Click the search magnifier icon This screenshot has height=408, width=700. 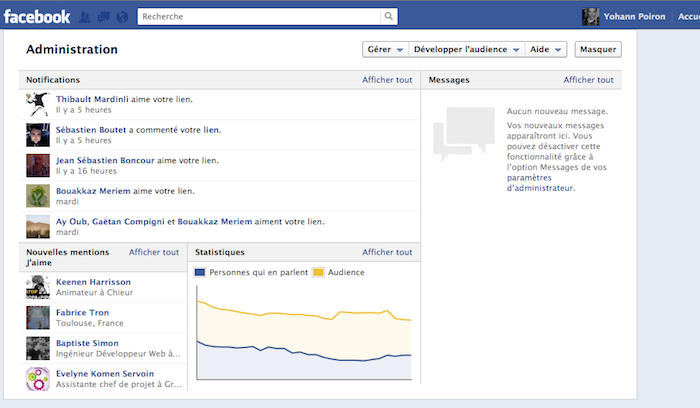(388, 17)
